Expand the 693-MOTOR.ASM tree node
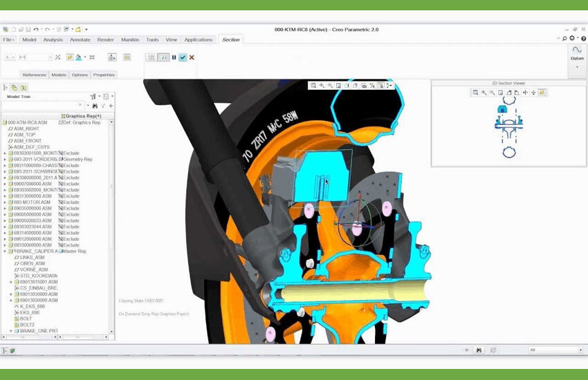This screenshot has height=380, width=588. tap(5, 202)
